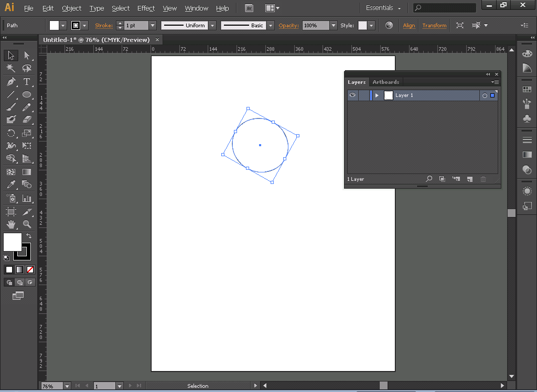Open the graphic Style dropdown
537x392 pixels.
point(371,25)
